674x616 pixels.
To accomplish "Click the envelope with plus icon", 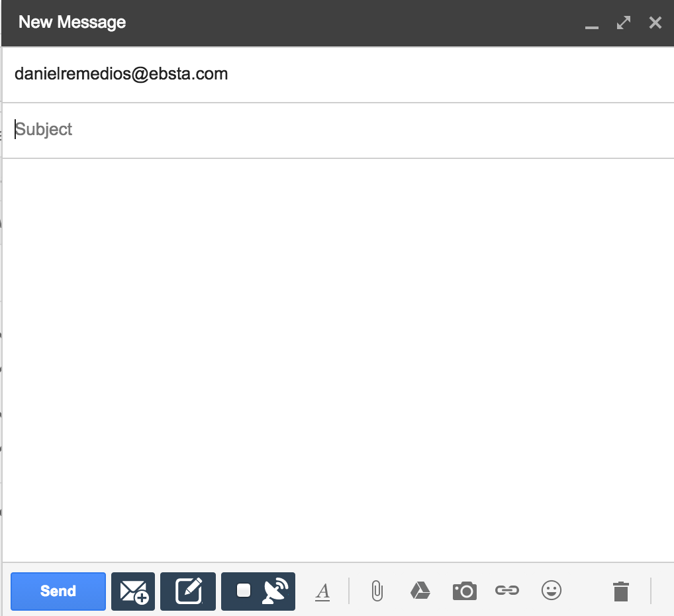I will coord(133,591).
